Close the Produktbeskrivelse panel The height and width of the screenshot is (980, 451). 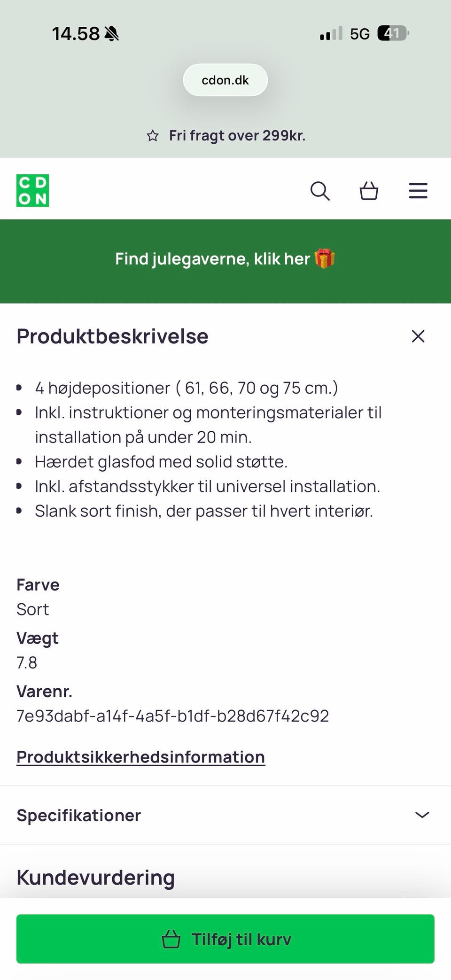pyautogui.click(x=418, y=336)
